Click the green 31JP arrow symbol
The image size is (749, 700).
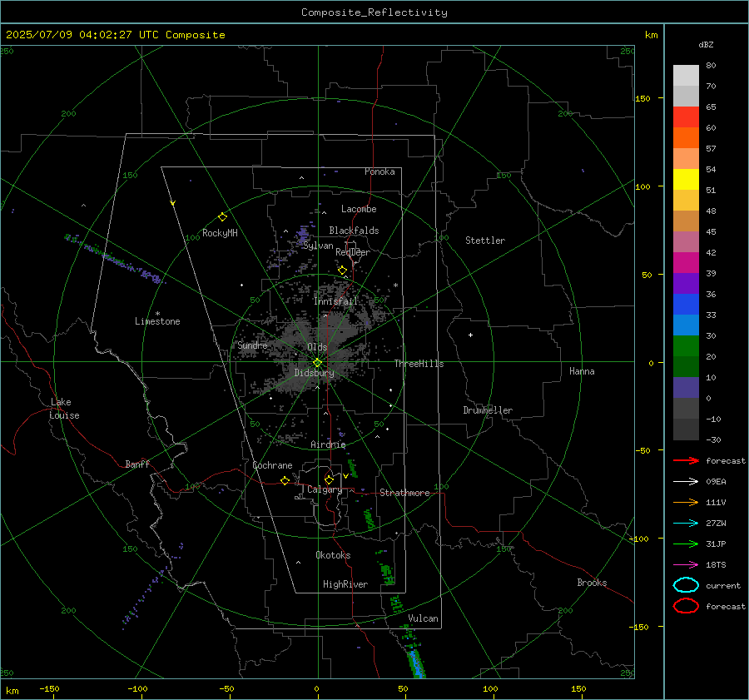pyautogui.click(x=686, y=544)
